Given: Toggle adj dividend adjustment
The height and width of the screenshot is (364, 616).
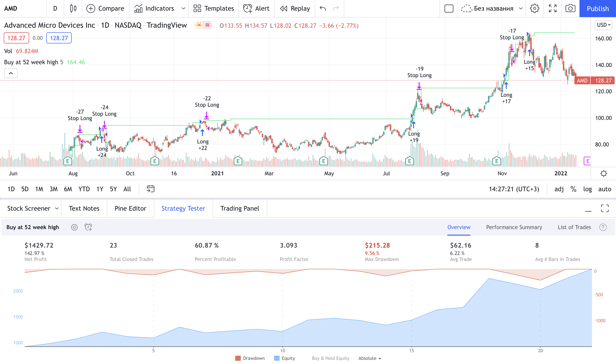Looking at the screenshot, I should [x=559, y=189].
